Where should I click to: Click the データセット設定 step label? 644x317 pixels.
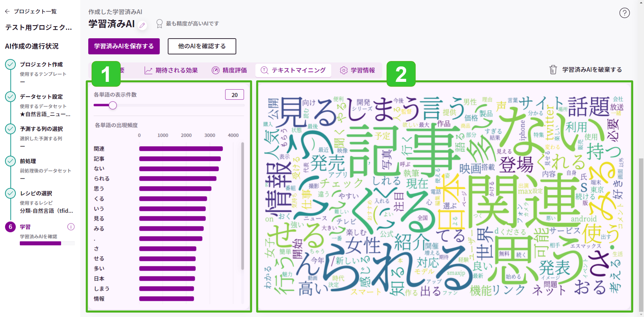tap(41, 97)
